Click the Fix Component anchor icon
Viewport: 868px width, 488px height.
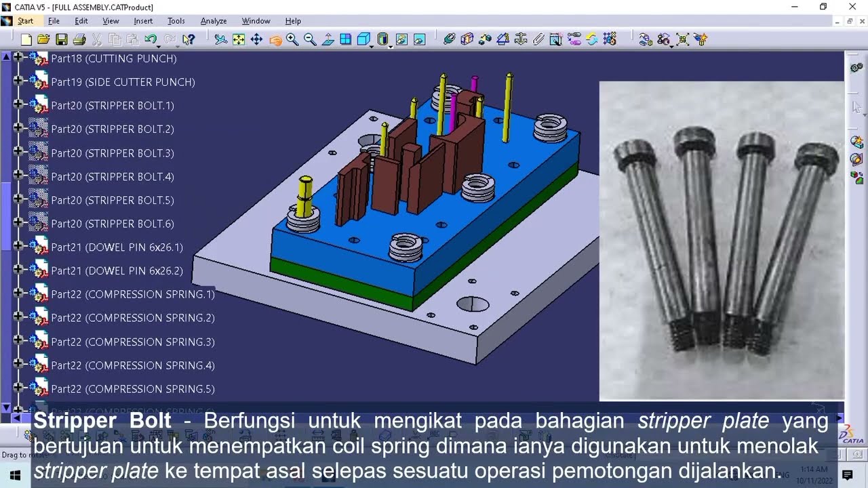[520, 40]
